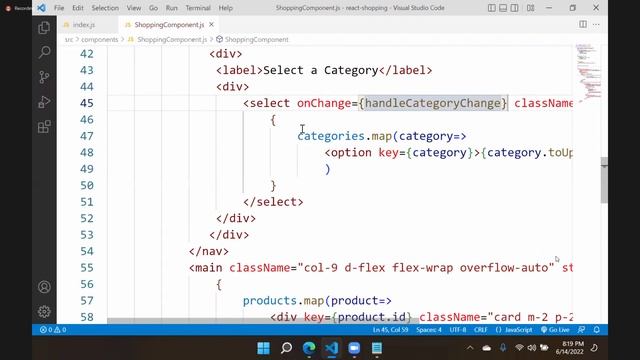Open the Windows Start menu
Image resolution: width=640 pixels, height=360 pixels.
[263, 348]
